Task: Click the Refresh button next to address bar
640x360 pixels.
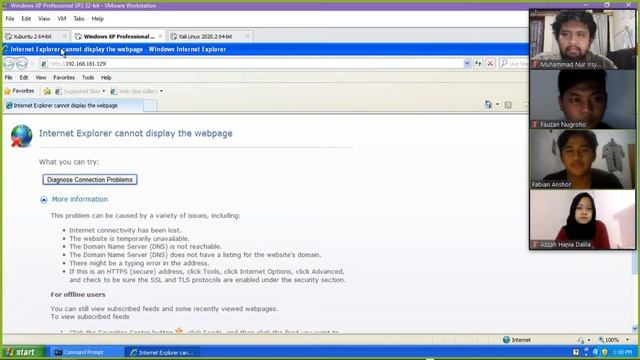Action: click(478, 64)
